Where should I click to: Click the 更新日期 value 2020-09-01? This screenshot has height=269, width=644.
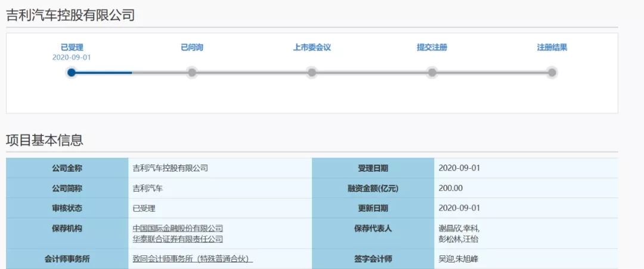tap(459, 208)
